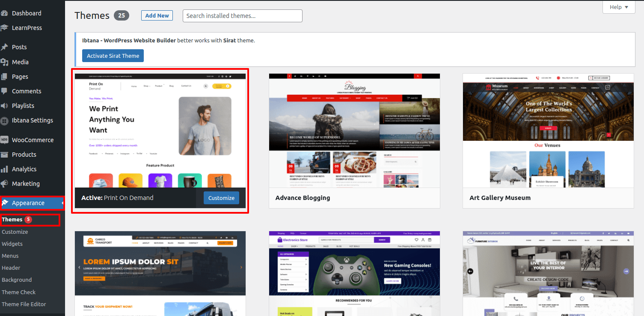Viewport: 644px width, 316px height.
Task: Click the Ibtana Settings icon
Action: pos(4,121)
